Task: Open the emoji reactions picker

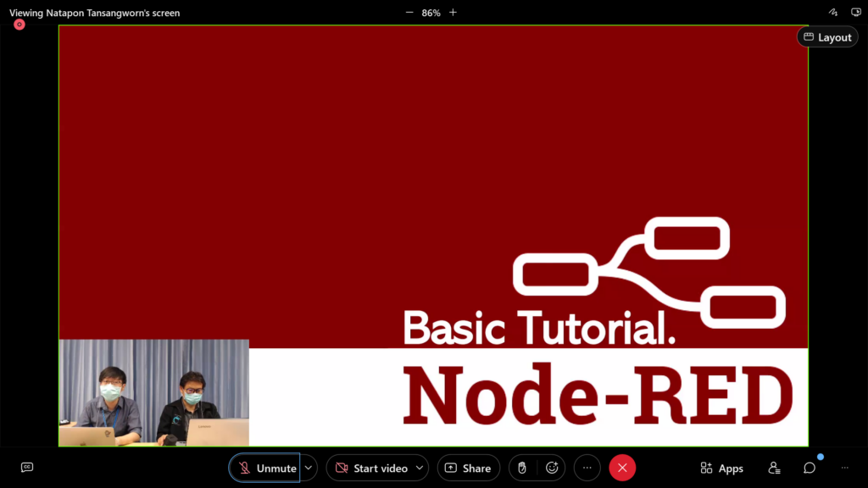Action: (x=552, y=468)
